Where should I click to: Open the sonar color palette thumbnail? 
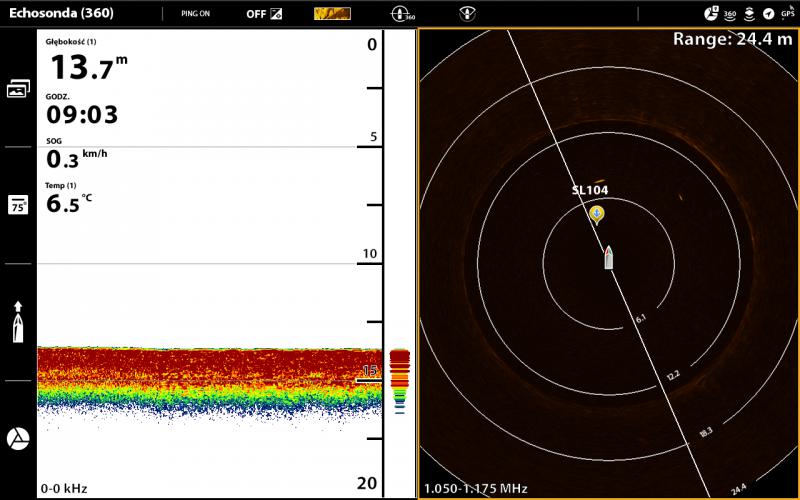pyautogui.click(x=332, y=14)
